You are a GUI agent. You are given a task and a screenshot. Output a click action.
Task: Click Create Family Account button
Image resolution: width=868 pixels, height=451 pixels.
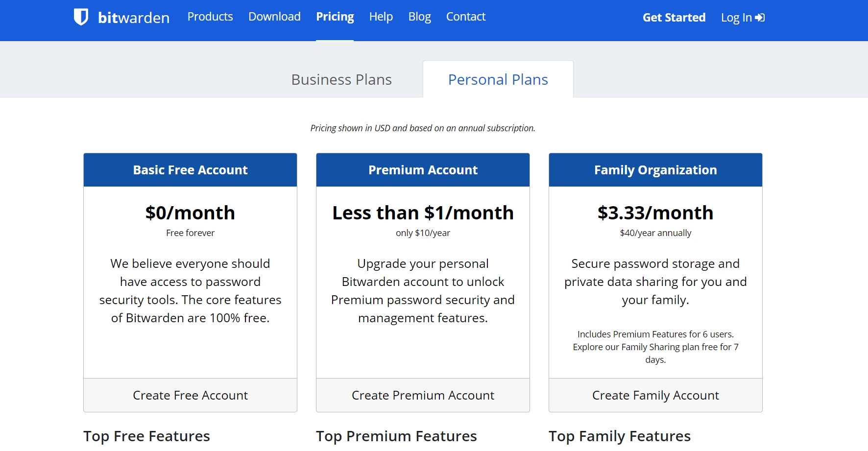click(656, 395)
